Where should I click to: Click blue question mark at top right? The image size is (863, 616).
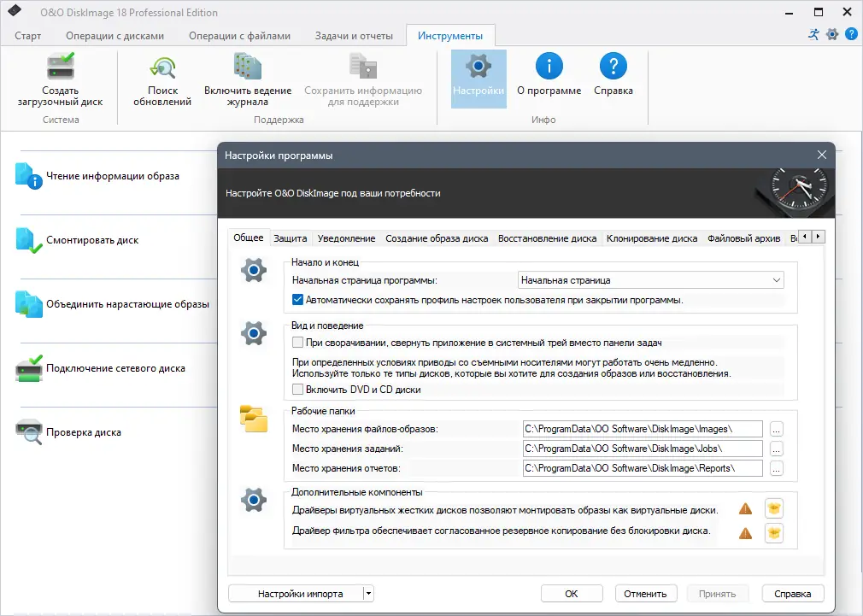click(x=851, y=35)
